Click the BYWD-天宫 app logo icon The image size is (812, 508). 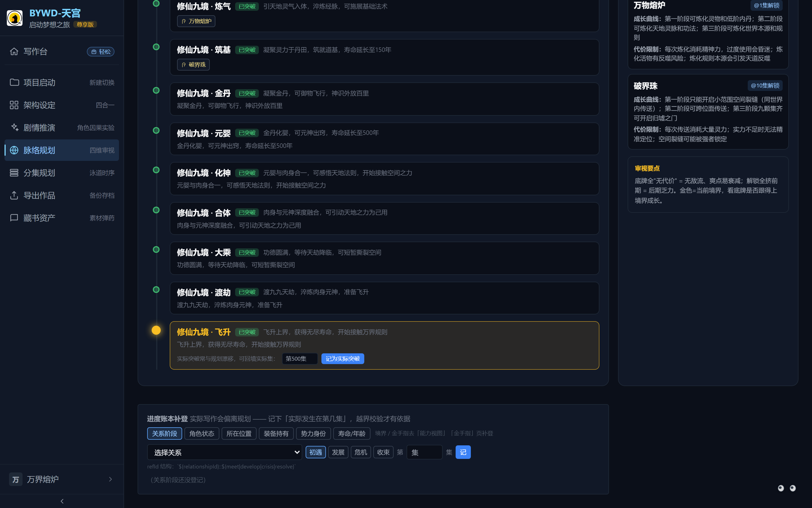pos(15,18)
